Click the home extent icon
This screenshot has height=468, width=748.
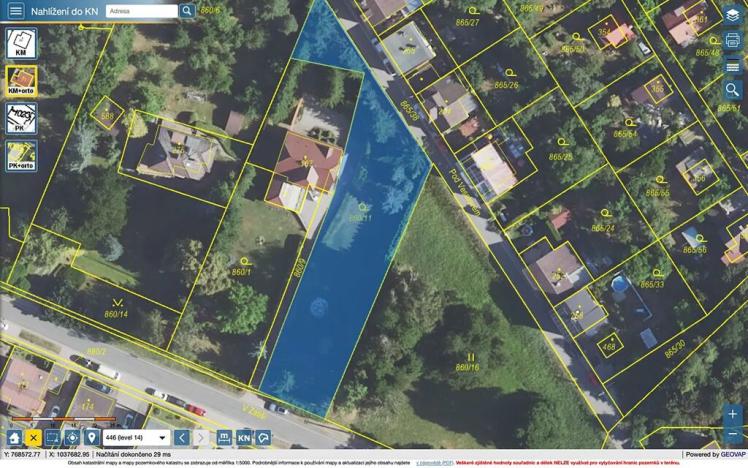point(14,438)
